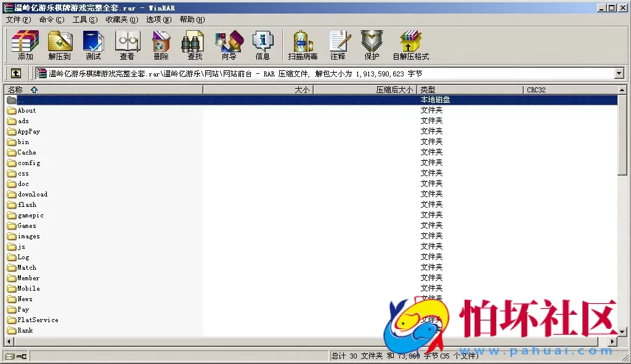This screenshot has width=631, height=364.
Task: Open the Find (查找) binoculars tool
Action: 195,46
